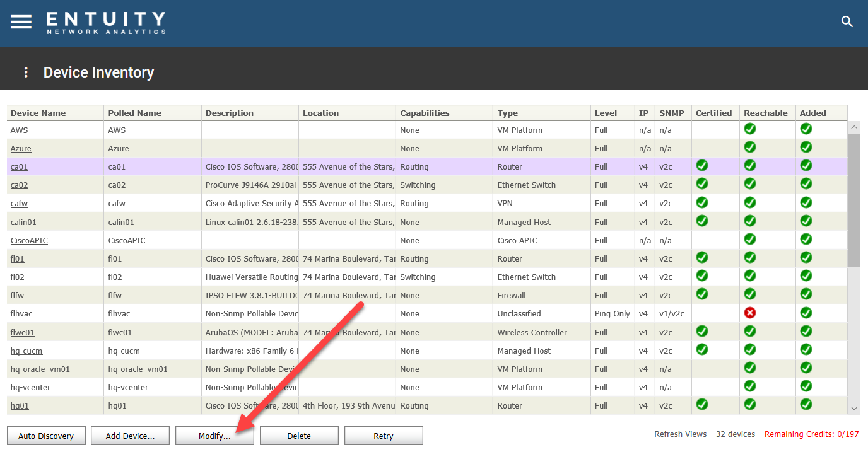
Task: Click red unreachable icon for flhvac
Action: (750, 313)
